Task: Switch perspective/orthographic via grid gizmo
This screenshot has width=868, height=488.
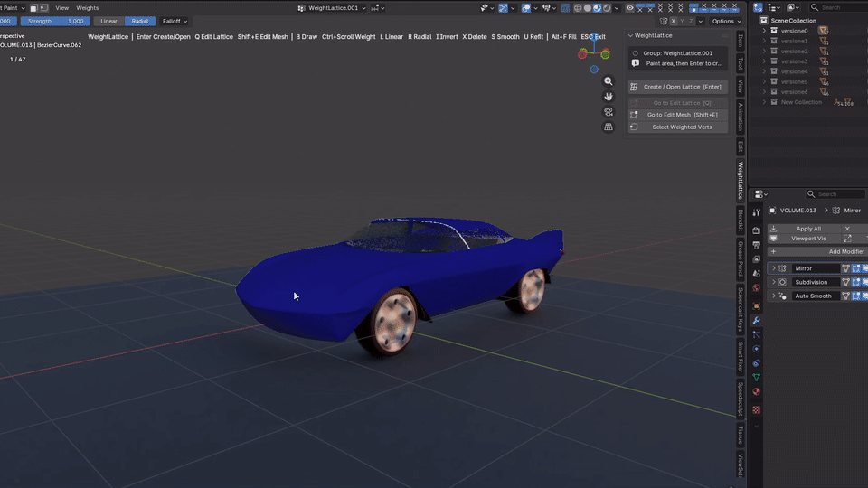Action: [x=609, y=127]
